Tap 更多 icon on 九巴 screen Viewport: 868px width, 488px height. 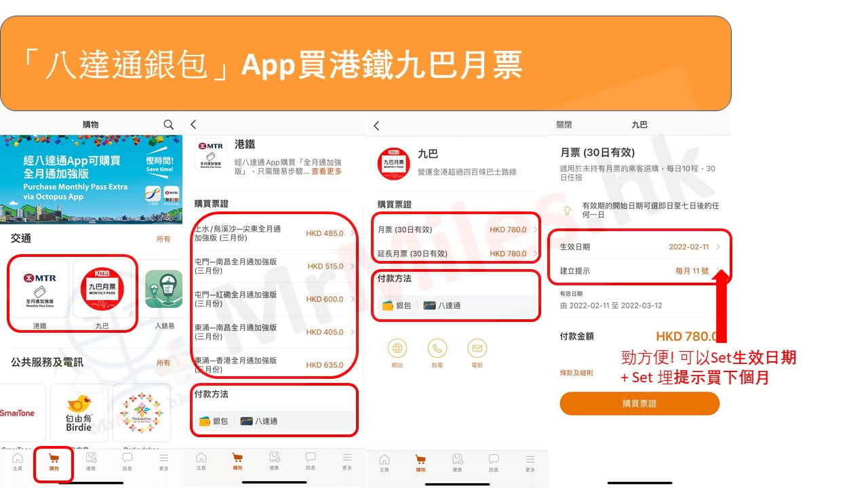point(530,463)
